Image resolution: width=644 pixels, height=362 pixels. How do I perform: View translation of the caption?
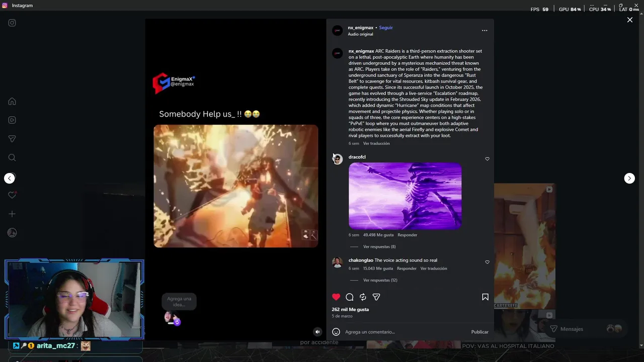click(376, 143)
